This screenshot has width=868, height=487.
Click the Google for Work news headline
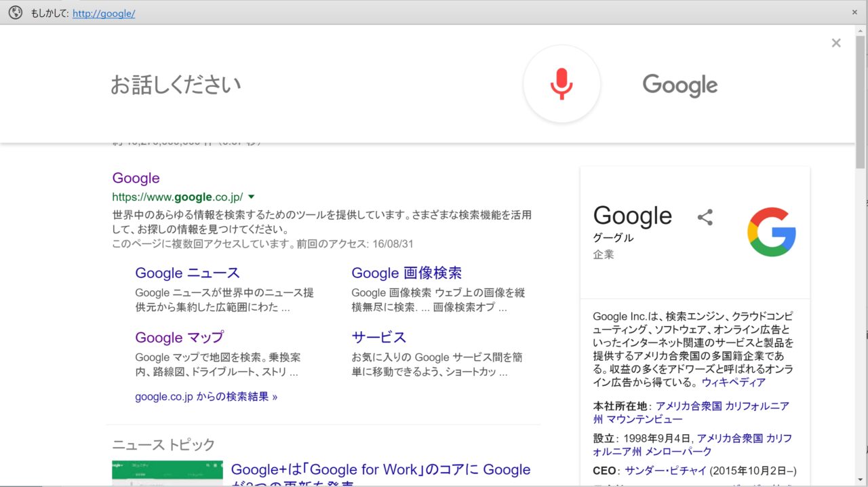click(x=380, y=470)
